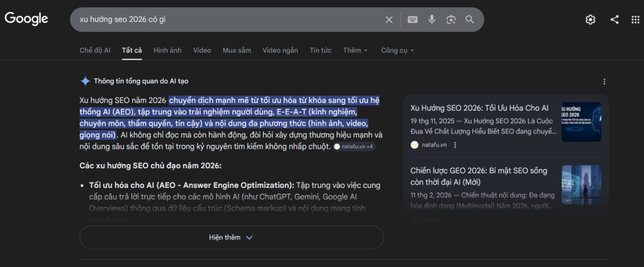Click the natafu.vn site name link

[434, 144]
